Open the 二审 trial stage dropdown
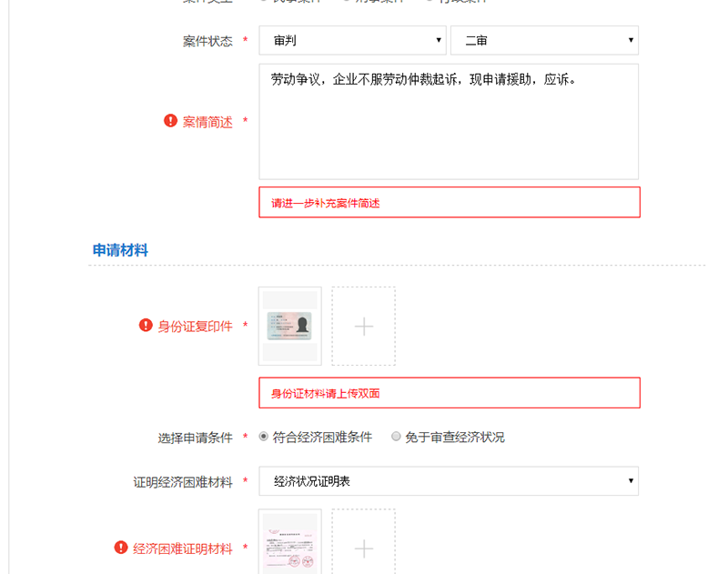This screenshot has width=728, height=574. click(x=544, y=40)
